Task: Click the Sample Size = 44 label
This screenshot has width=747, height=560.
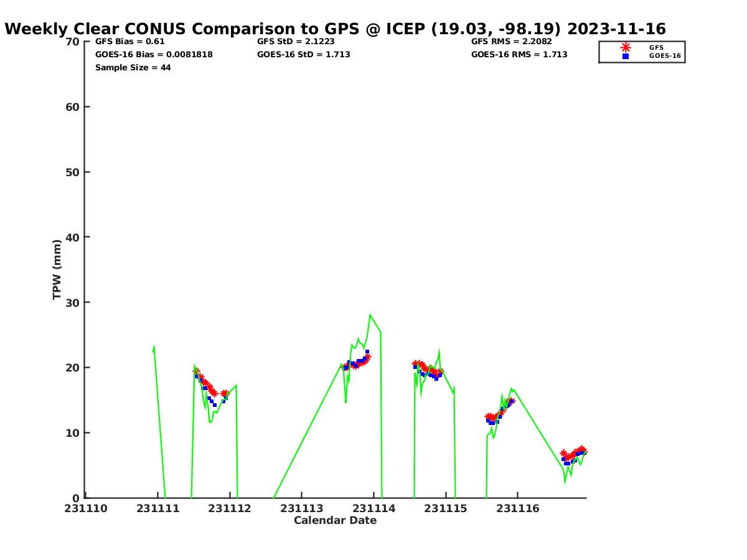Action: 133,68
